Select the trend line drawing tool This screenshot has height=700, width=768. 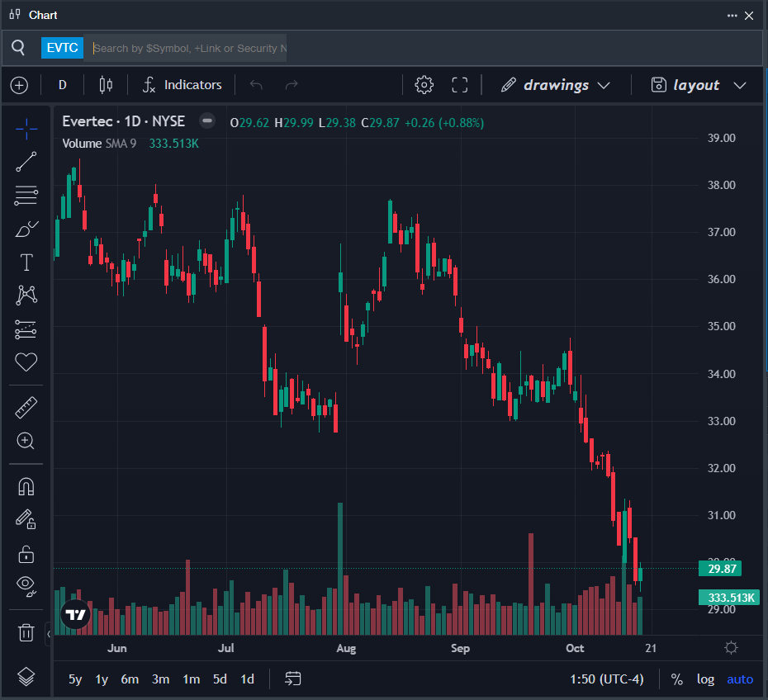click(26, 162)
